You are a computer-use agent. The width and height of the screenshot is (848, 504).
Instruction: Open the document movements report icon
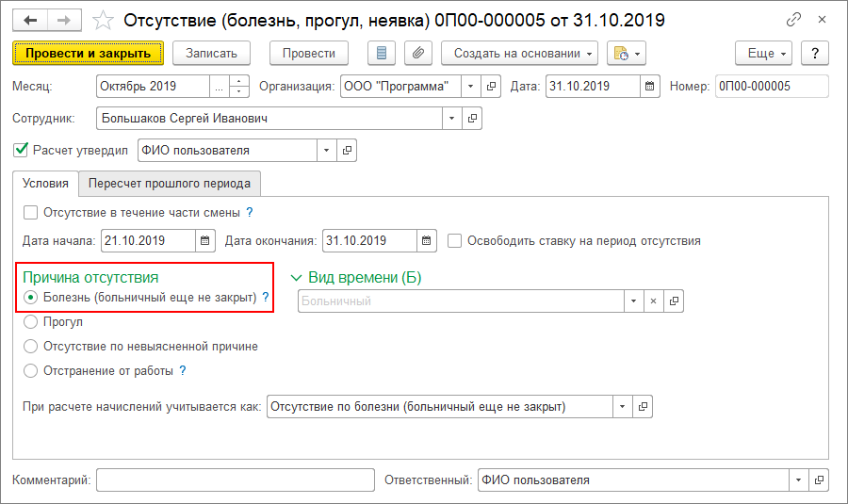pyautogui.click(x=381, y=54)
